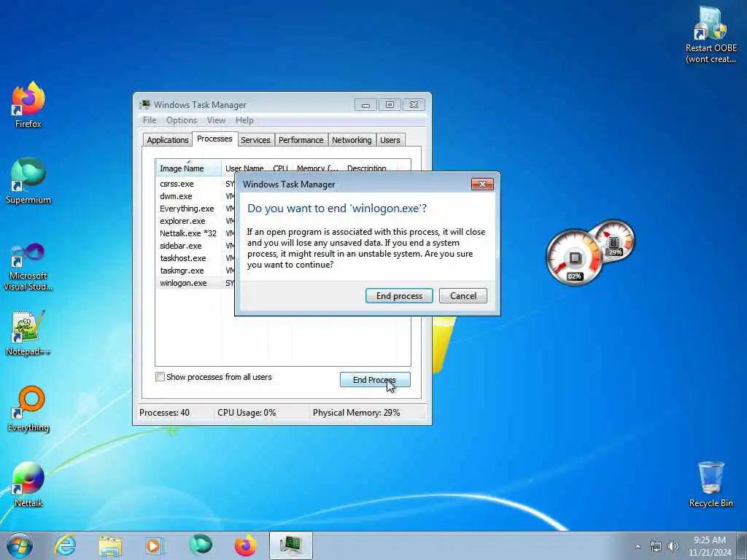Switch to the Users tab

pyautogui.click(x=390, y=140)
